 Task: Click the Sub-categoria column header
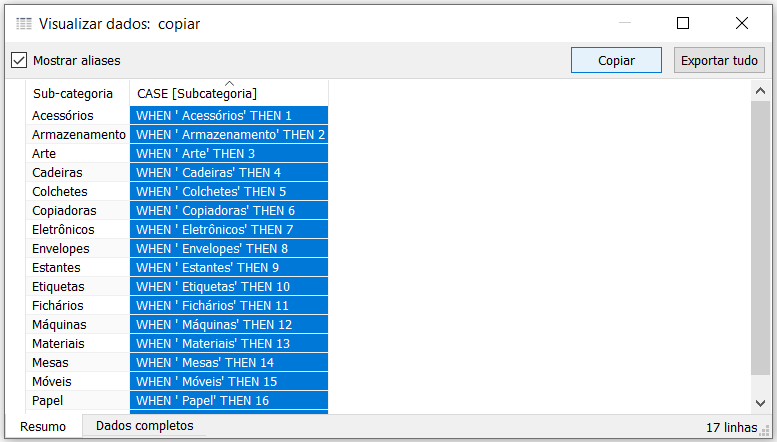pyautogui.click(x=78, y=93)
